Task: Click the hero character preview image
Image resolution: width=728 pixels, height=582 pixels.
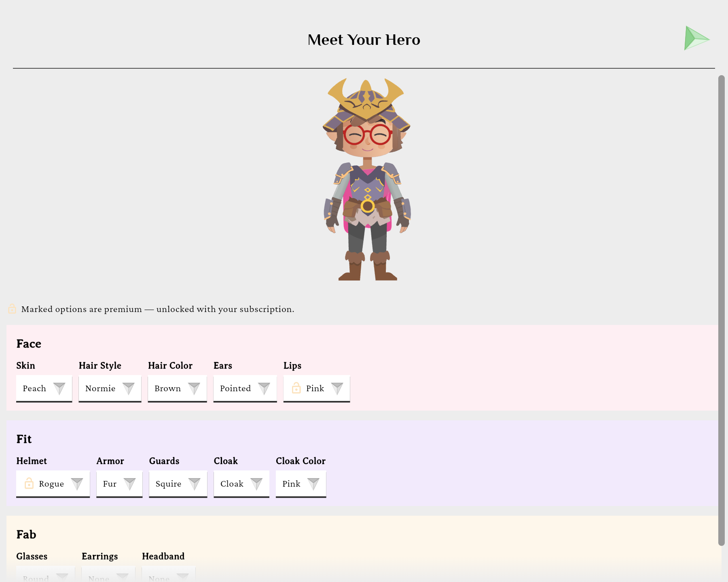Action: pos(367,179)
